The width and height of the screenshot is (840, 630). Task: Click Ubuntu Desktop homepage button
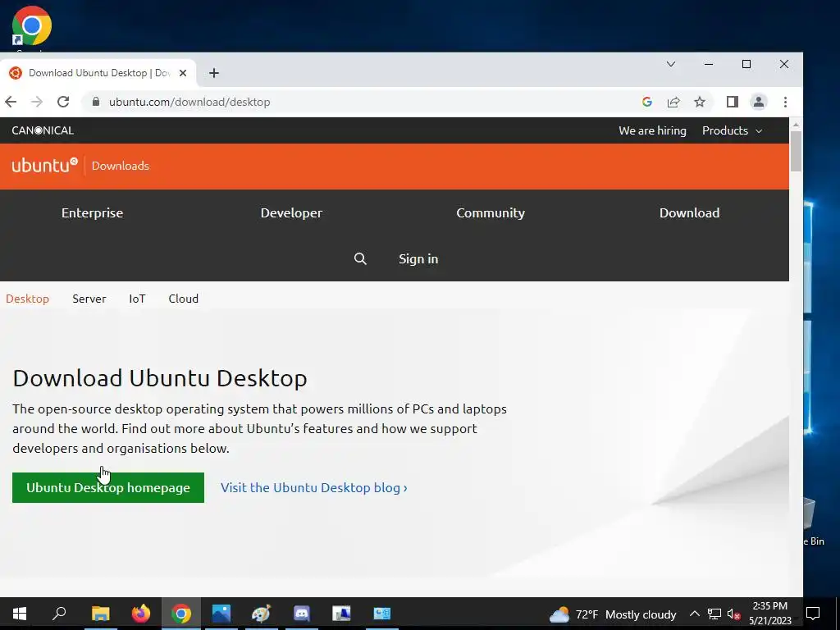[x=108, y=487]
